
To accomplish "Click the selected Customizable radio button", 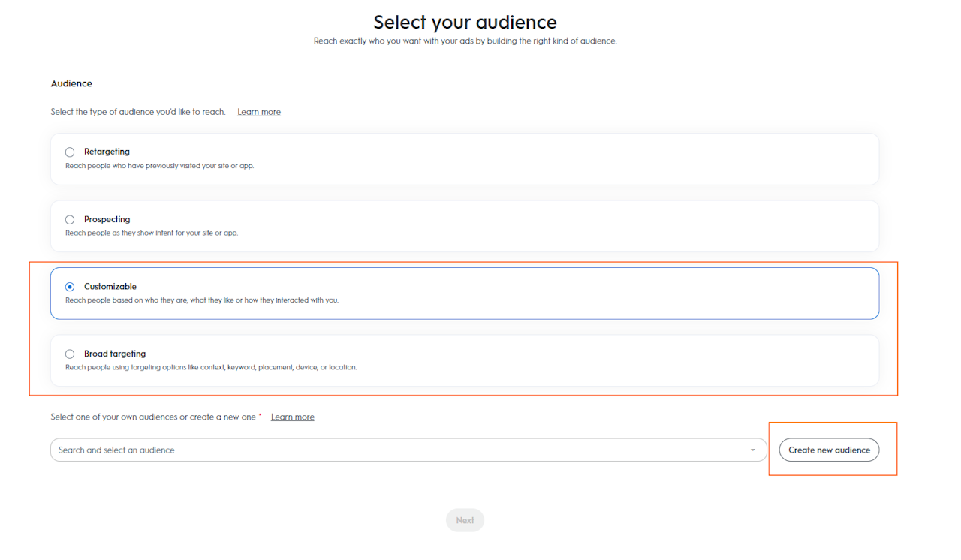I will coord(70,287).
